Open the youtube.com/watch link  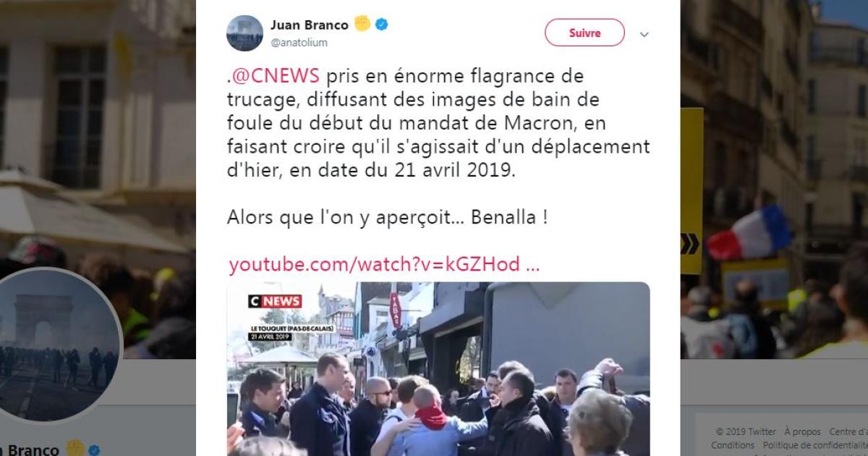[384, 264]
